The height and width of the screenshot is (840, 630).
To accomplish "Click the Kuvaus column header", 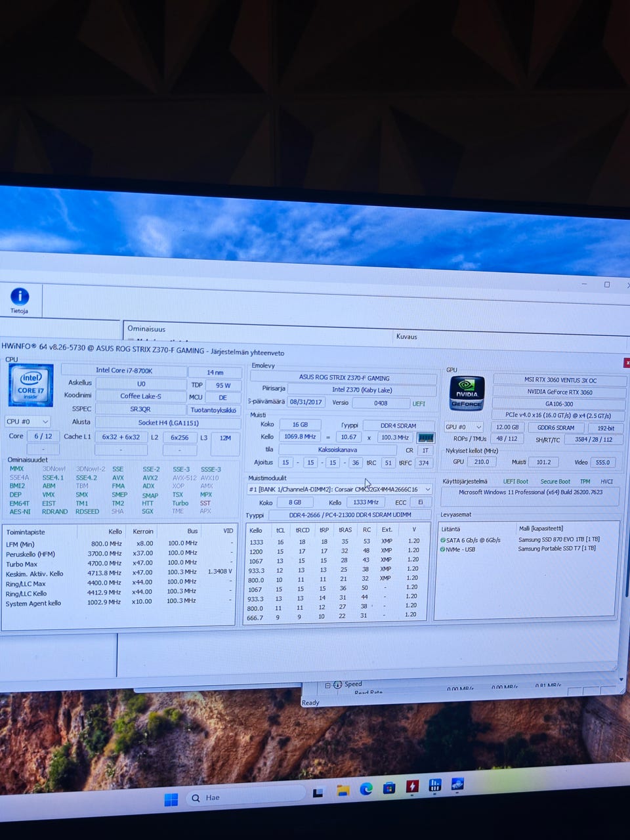I will tap(406, 337).
